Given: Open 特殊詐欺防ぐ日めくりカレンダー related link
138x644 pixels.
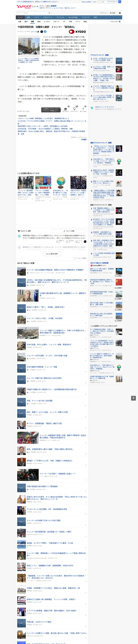Looking at the screenshot, I should pyautogui.click(x=43, y=126).
